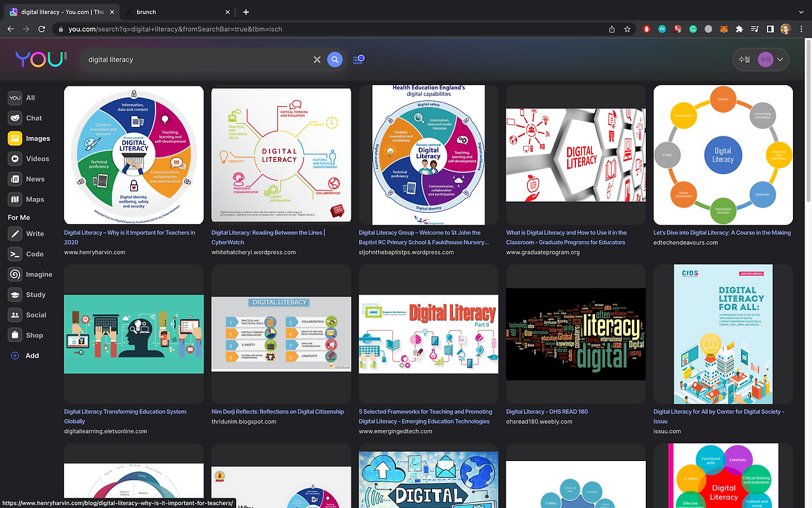Click the share page icon in address bar

tap(612, 29)
